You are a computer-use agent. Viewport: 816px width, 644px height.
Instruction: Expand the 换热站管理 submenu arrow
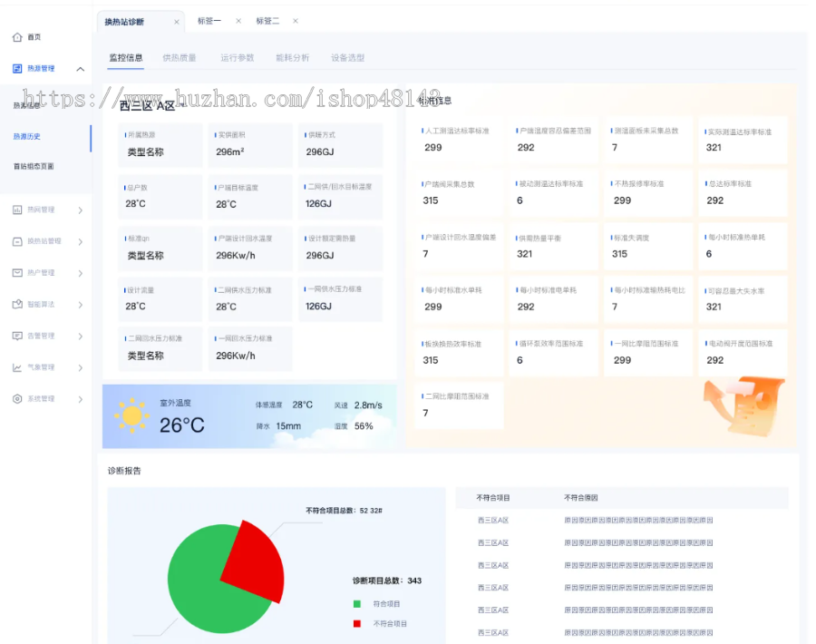coord(80,241)
